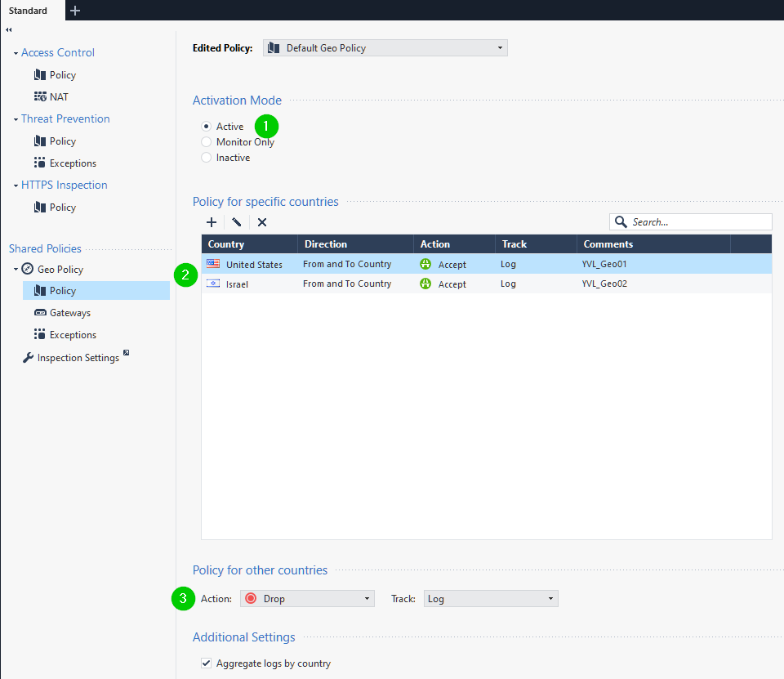Click Log track cell in United States row
This screenshot has height=679, width=784.
click(508, 264)
